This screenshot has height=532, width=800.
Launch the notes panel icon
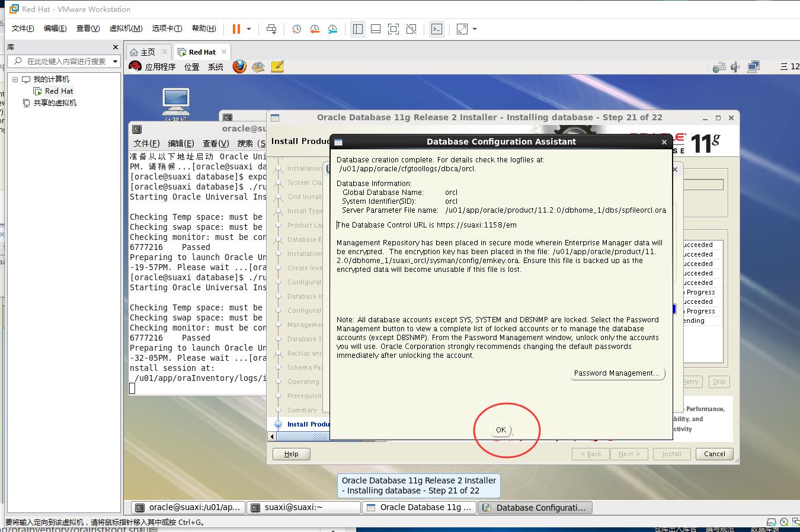pyautogui.click(x=277, y=67)
